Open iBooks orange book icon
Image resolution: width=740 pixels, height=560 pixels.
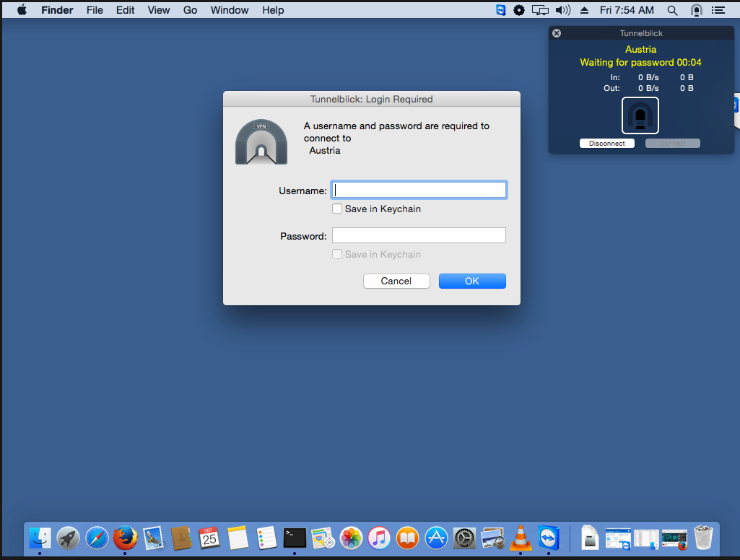point(408,538)
